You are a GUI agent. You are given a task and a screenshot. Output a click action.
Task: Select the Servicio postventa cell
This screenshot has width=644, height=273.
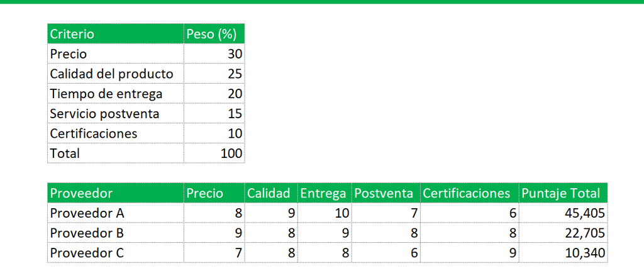click(x=115, y=114)
